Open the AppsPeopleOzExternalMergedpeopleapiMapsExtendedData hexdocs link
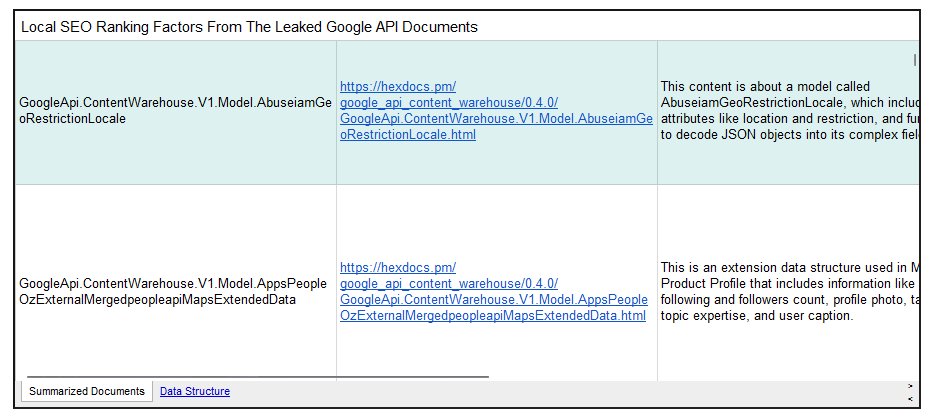This screenshot has height=418, width=929. coord(494,292)
